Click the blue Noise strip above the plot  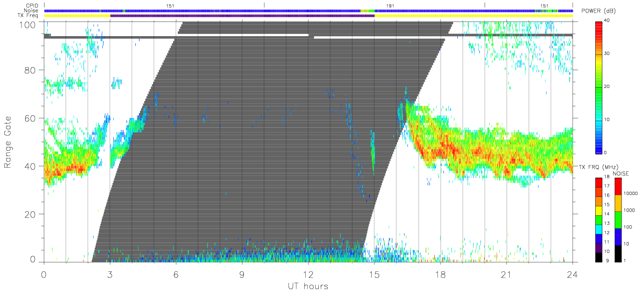(308, 10)
